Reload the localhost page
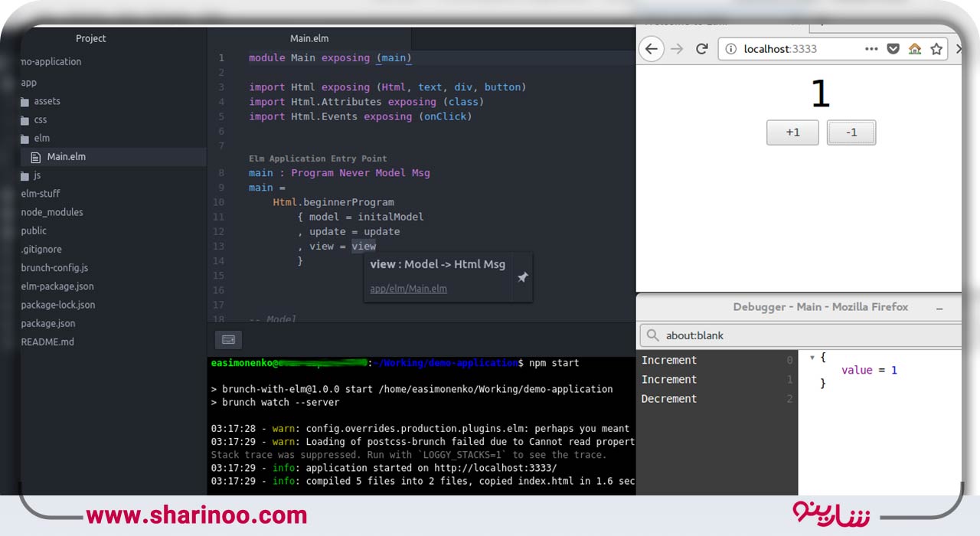 pos(701,49)
